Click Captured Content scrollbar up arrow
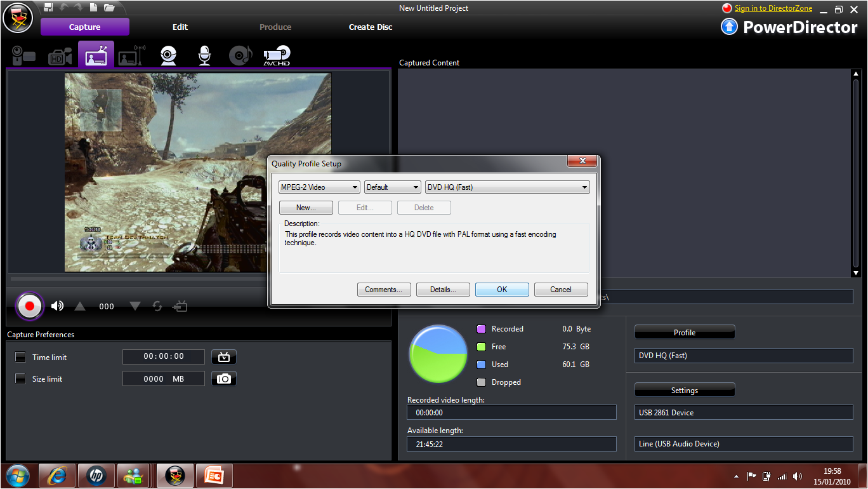Image resolution: width=868 pixels, height=489 pixels. [855, 74]
